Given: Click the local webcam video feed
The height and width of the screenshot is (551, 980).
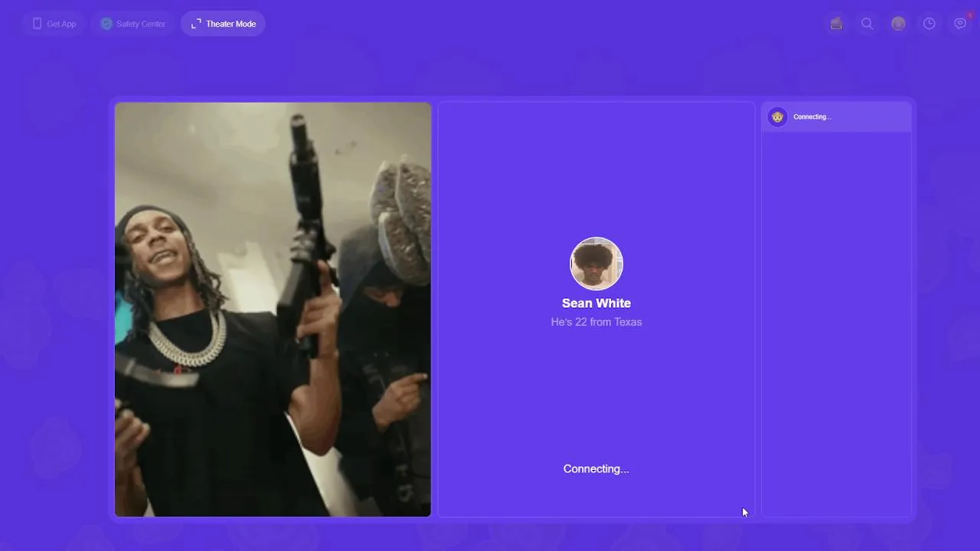Looking at the screenshot, I should pos(273,309).
